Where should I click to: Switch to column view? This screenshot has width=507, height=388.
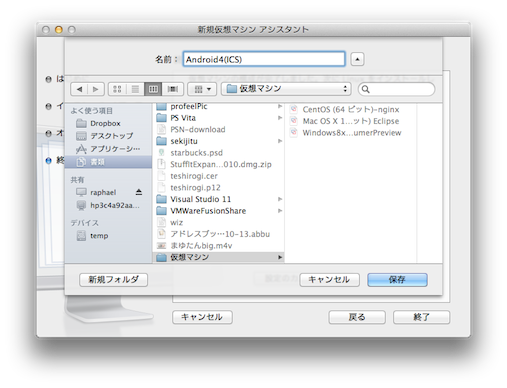click(x=153, y=89)
